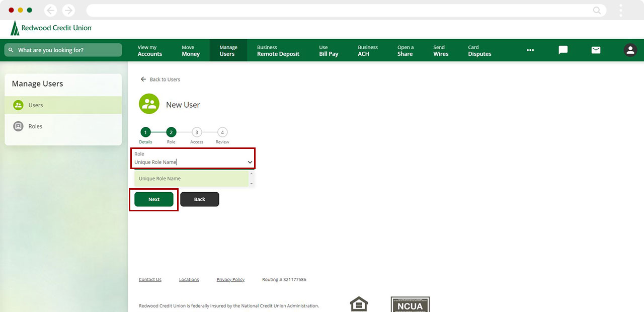Click the search magnifier in the sidebar search

(11, 50)
